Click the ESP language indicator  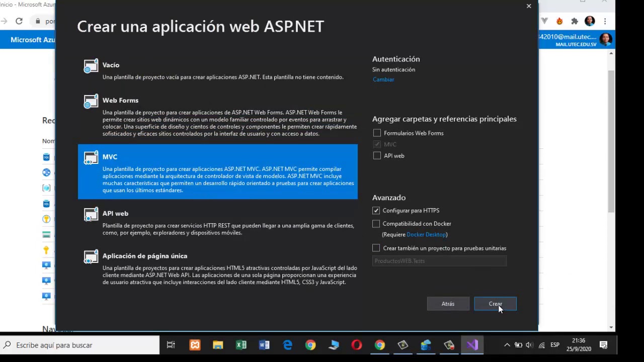point(555,345)
